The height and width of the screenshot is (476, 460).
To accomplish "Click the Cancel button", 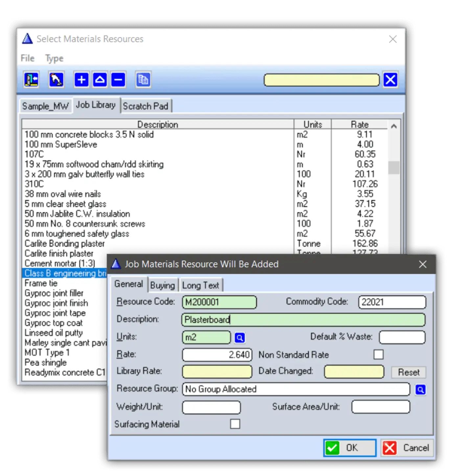I will click(407, 448).
